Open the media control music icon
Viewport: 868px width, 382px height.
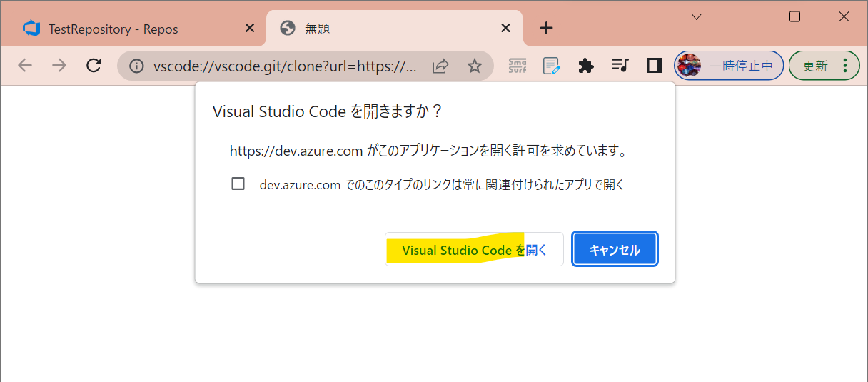tap(620, 66)
